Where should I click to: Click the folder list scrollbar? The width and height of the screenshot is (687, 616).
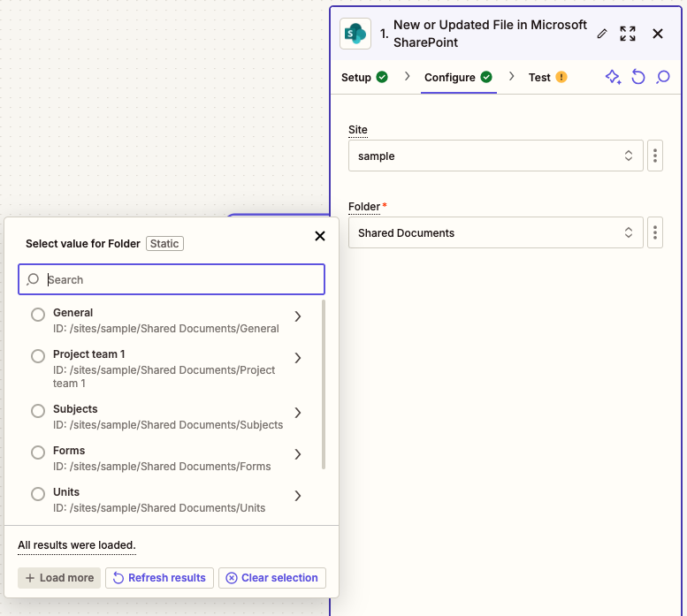click(x=324, y=384)
